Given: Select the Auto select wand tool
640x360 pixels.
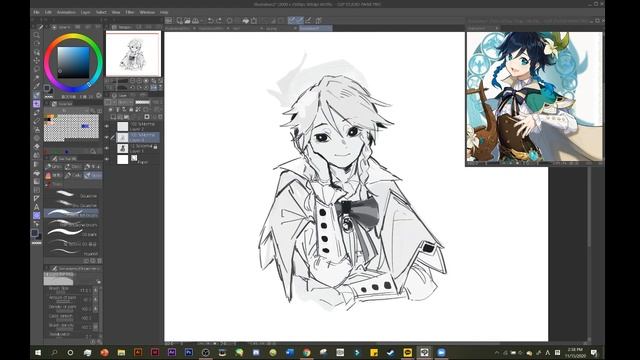Looking at the screenshot, I should pos(37,78).
